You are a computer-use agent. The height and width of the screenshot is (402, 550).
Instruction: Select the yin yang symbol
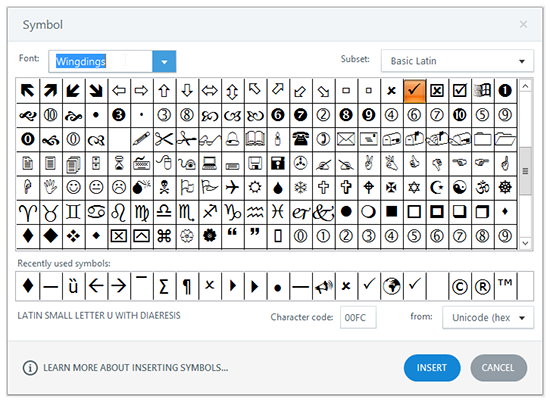[460, 187]
